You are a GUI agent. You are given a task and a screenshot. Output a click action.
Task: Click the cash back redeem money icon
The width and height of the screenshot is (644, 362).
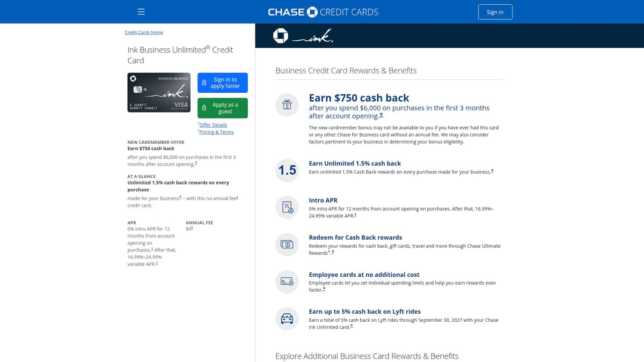coord(287,245)
